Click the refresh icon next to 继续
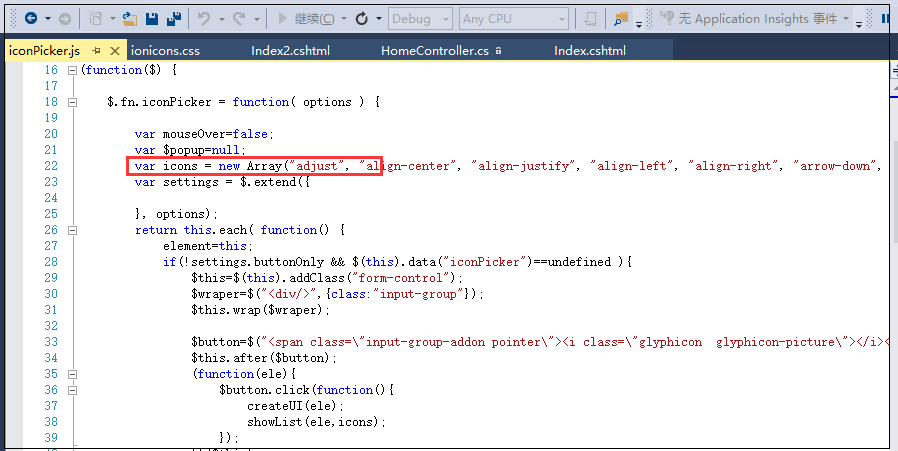 pyautogui.click(x=362, y=19)
